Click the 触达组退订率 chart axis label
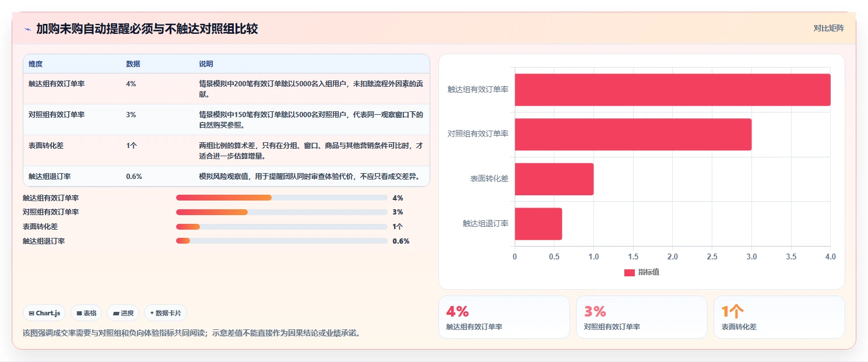Image resolution: width=868 pixels, height=362 pixels. pyautogui.click(x=486, y=223)
